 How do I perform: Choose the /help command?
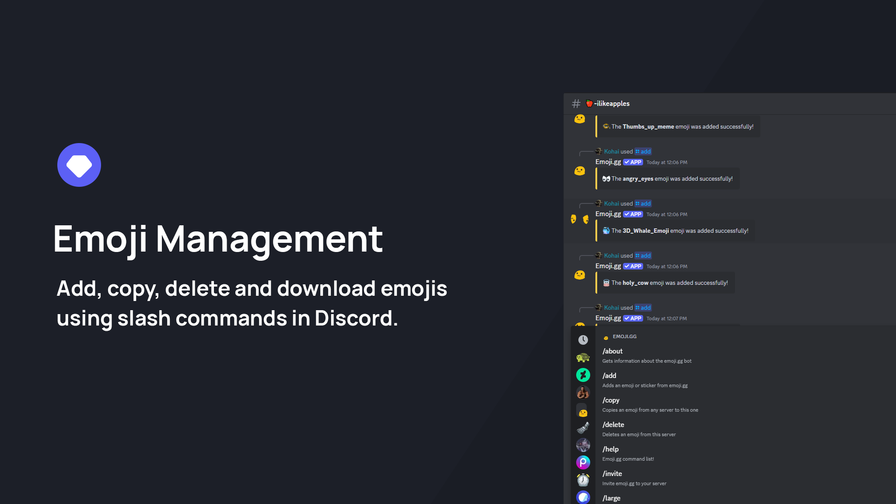coord(610,450)
